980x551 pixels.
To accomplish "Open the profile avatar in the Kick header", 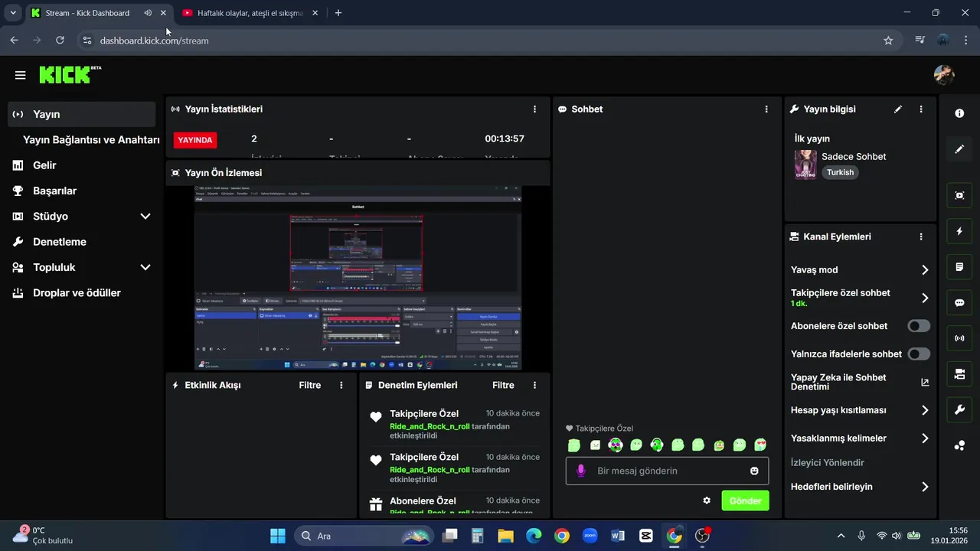I will [944, 75].
